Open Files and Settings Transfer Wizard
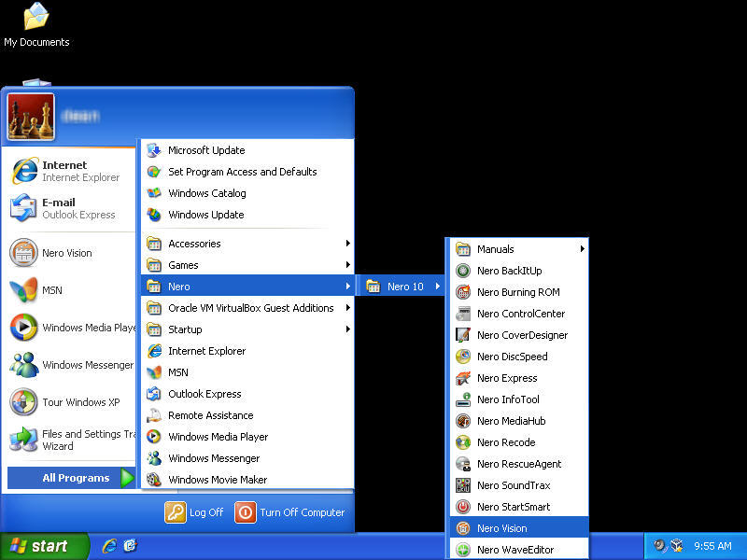Image resolution: width=747 pixels, height=560 pixels. coord(69,440)
